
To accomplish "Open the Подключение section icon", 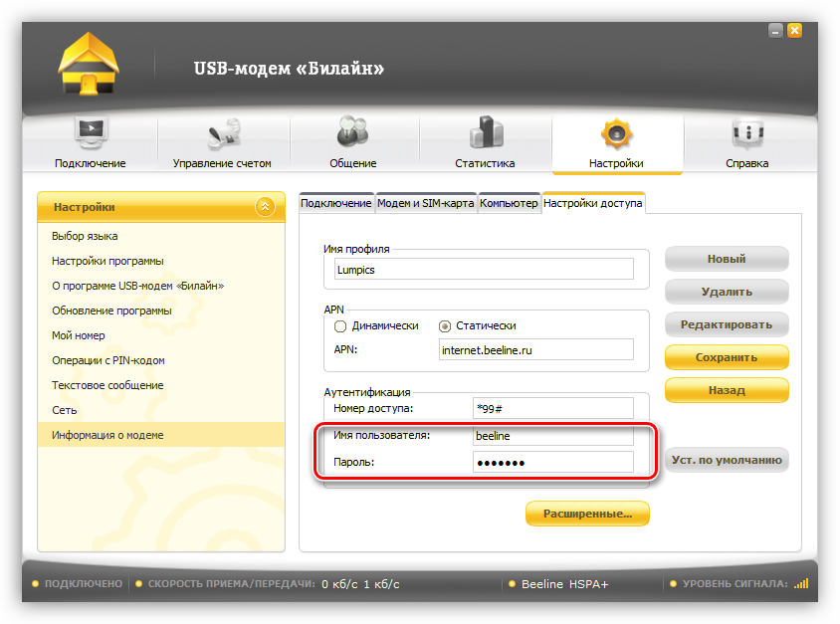I will click(91, 134).
